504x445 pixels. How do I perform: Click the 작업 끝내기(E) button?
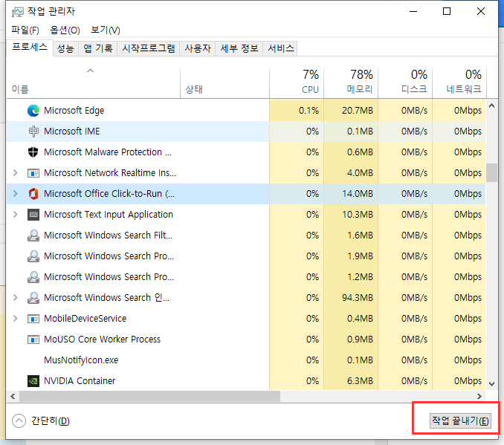click(x=460, y=421)
